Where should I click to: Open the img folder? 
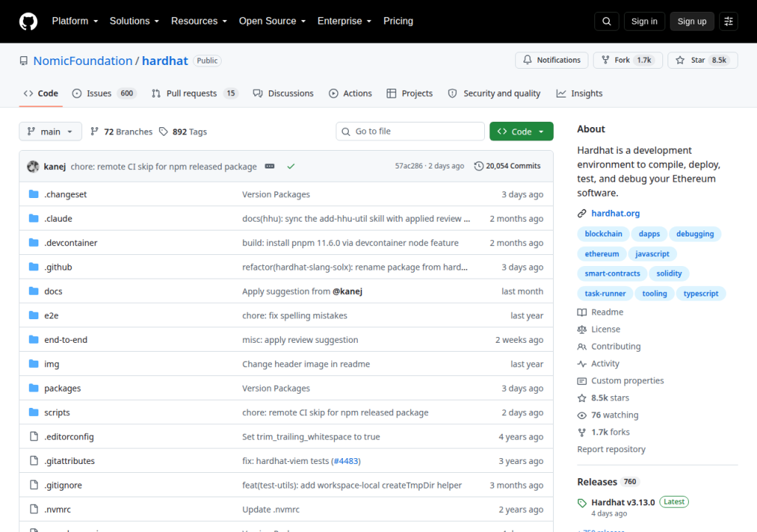pos(52,364)
